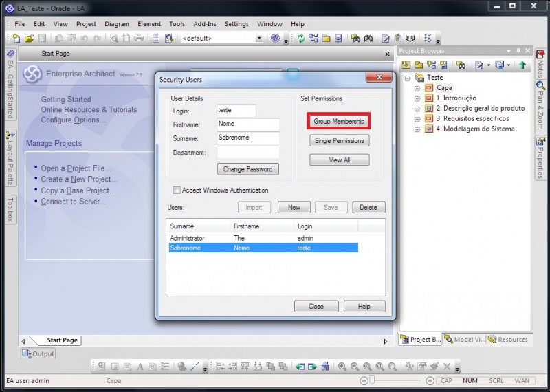Viewport: 550px width, 392px height.
Task: Click the green Reload Project arrows icon
Action: [301, 38]
